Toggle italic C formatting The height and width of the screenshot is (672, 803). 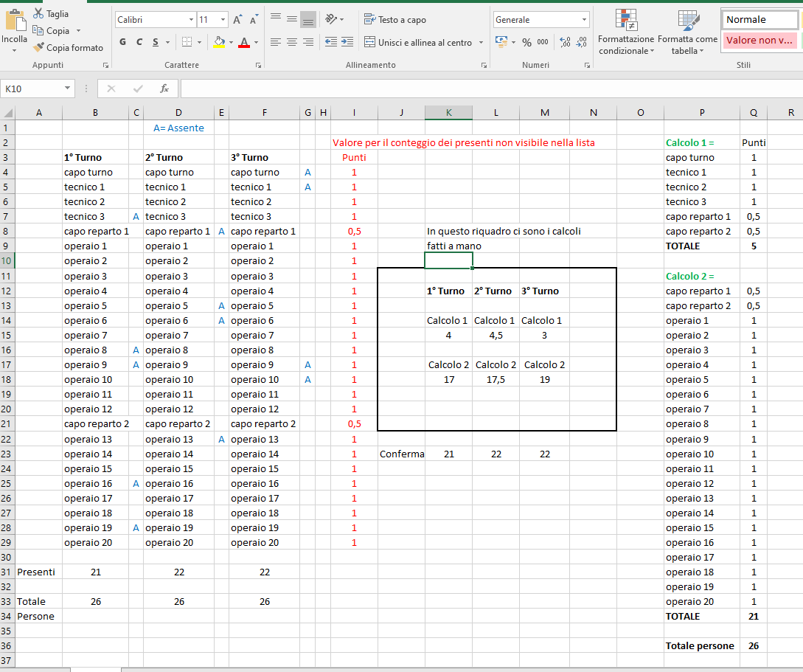(x=139, y=42)
